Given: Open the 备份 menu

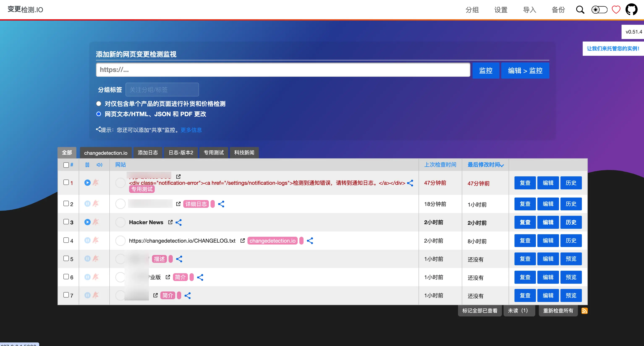Looking at the screenshot, I should [558, 10].
